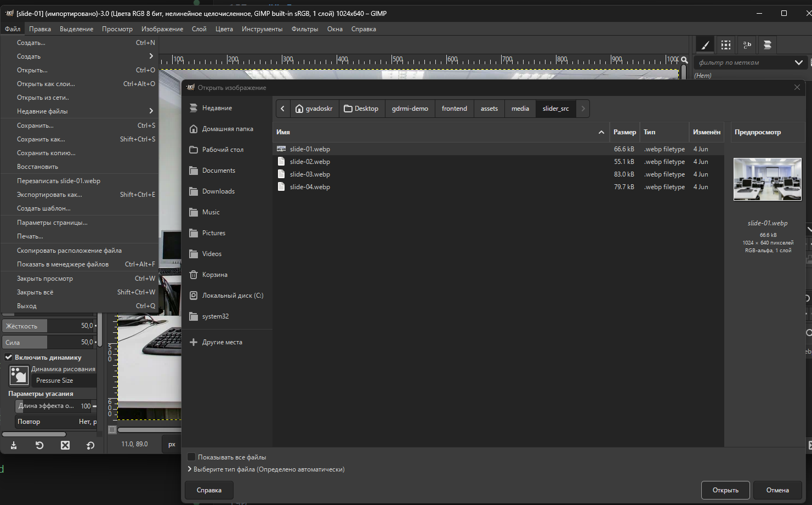Click the save tool preset icon
Viewport: 812px width, 505px height.
click(14, 445)
